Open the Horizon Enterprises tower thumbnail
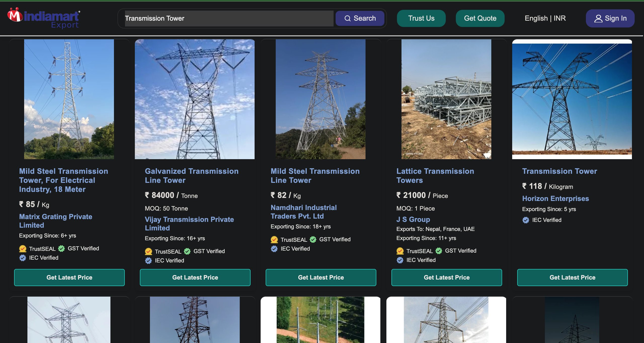Image resolution: width=644 pixels, height=343 pixels. tap(572, 99)
